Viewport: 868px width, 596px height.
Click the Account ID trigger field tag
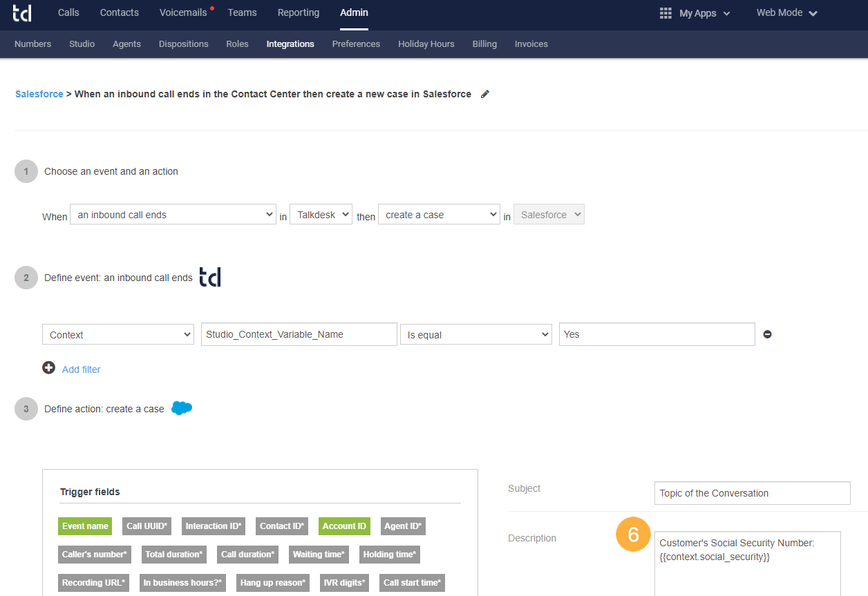coord(344,526)
